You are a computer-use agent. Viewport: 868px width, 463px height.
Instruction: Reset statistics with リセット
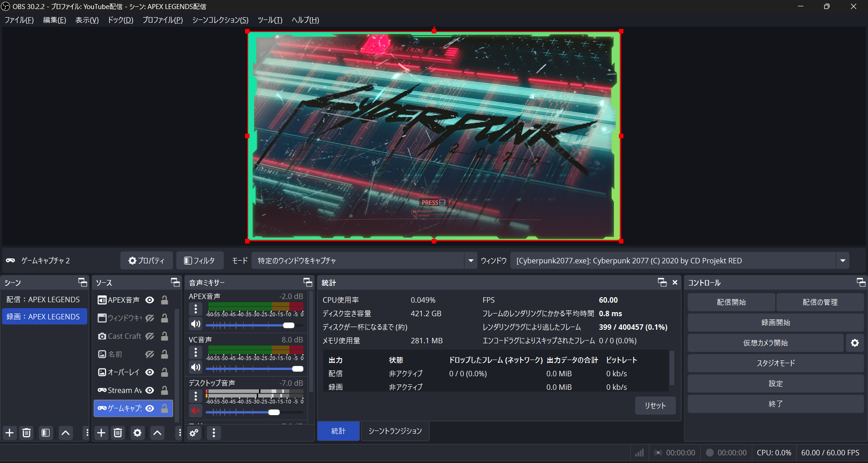coord(655,406)
